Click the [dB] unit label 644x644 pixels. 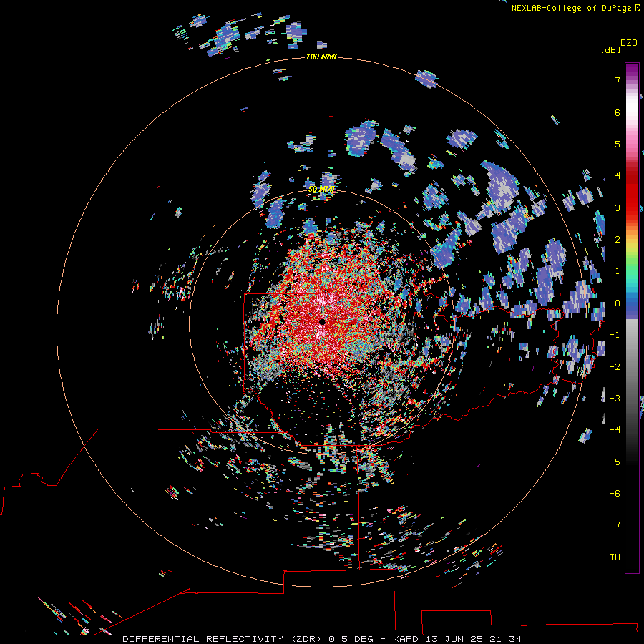tap(610, 49)
